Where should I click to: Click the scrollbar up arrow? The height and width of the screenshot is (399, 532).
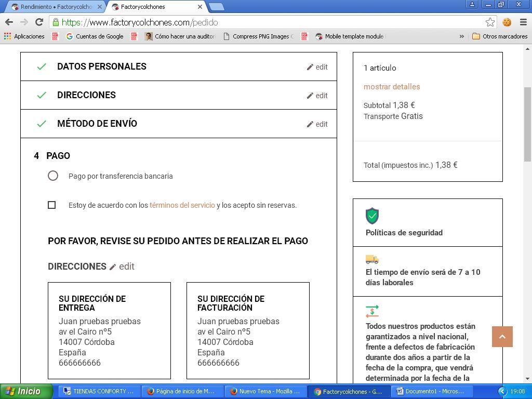[x=528, y=49]
